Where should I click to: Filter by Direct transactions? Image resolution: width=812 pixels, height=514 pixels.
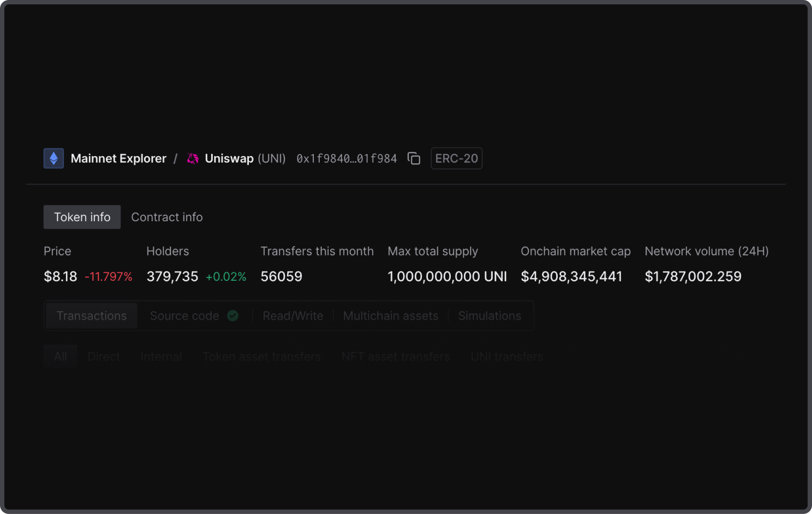[104, 357]
